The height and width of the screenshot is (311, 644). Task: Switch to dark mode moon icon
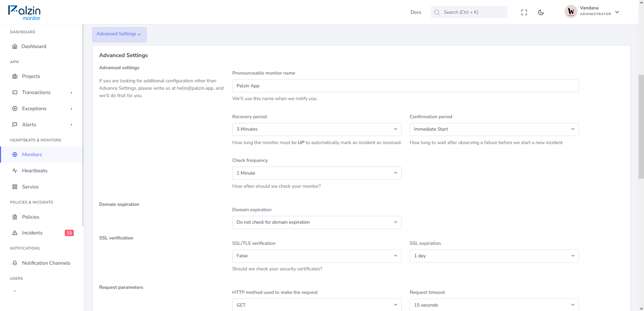tap(541, 12)
